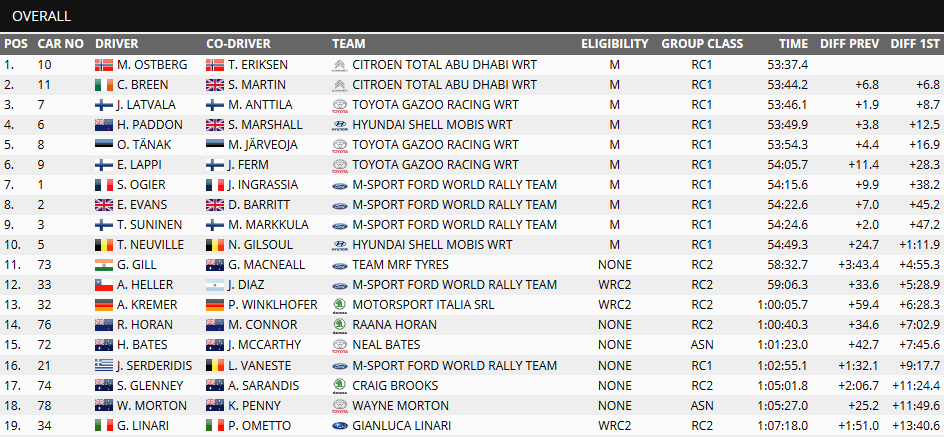
Task: Sort by the DRIVER column header
Action: 116,44
